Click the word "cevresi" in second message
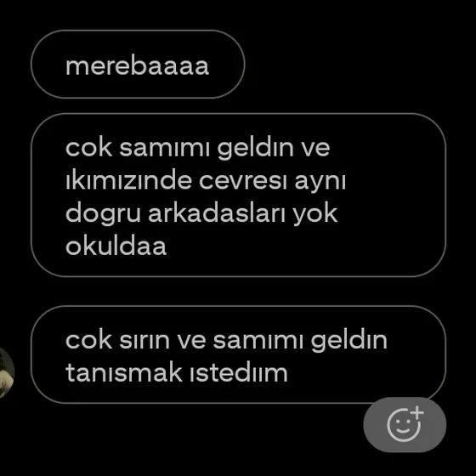 click(x=242, y=182)
